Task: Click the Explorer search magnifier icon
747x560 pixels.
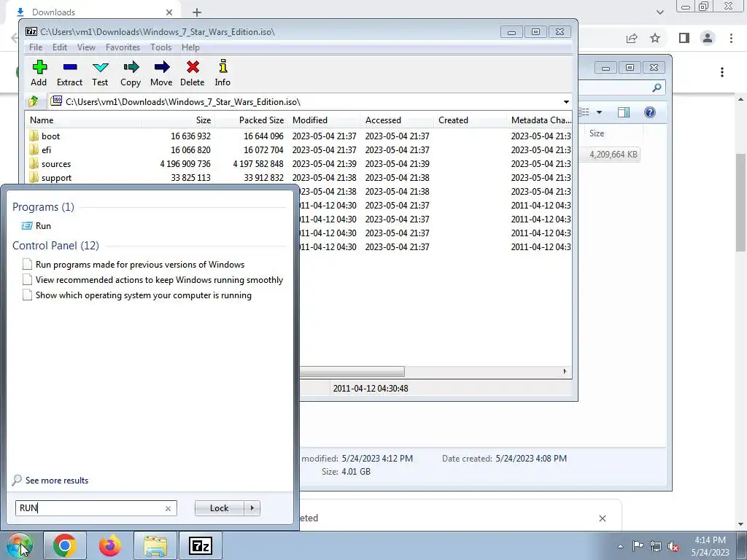Action: point(657,87)
